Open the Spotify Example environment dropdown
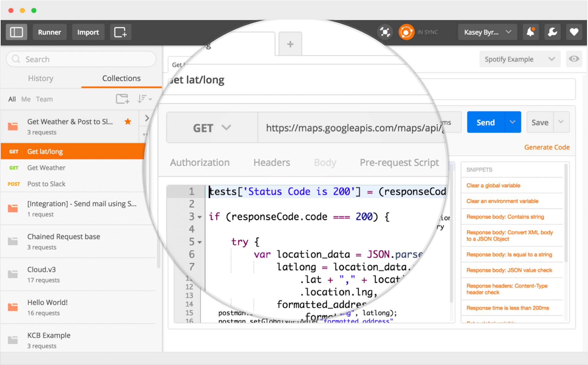 520,59
